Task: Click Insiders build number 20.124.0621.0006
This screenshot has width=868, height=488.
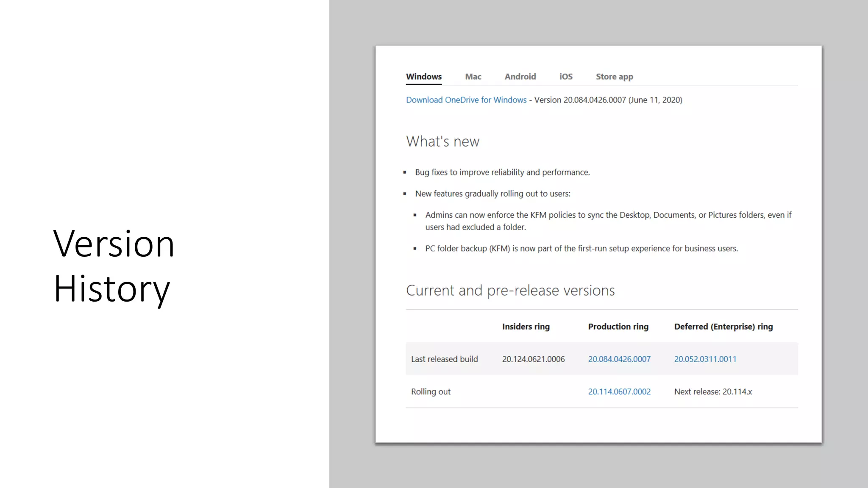Action: pyautogui.click(x=533, y=359)
